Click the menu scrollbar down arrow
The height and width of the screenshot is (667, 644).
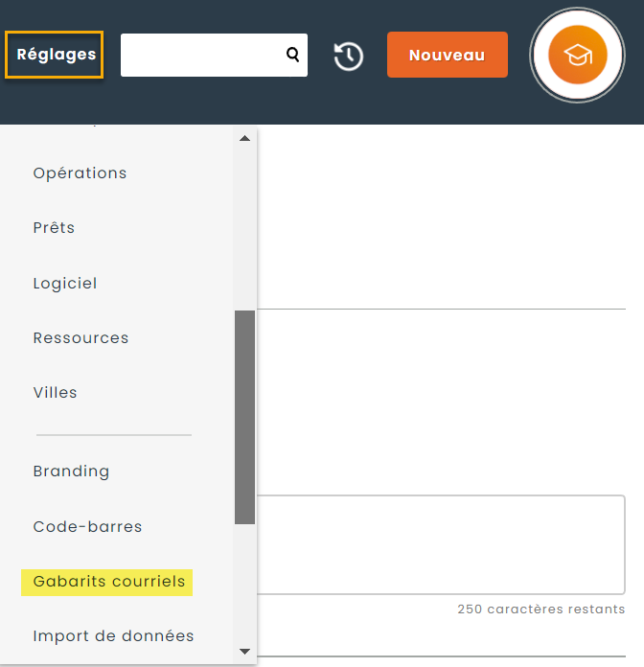tap(244, 651)
